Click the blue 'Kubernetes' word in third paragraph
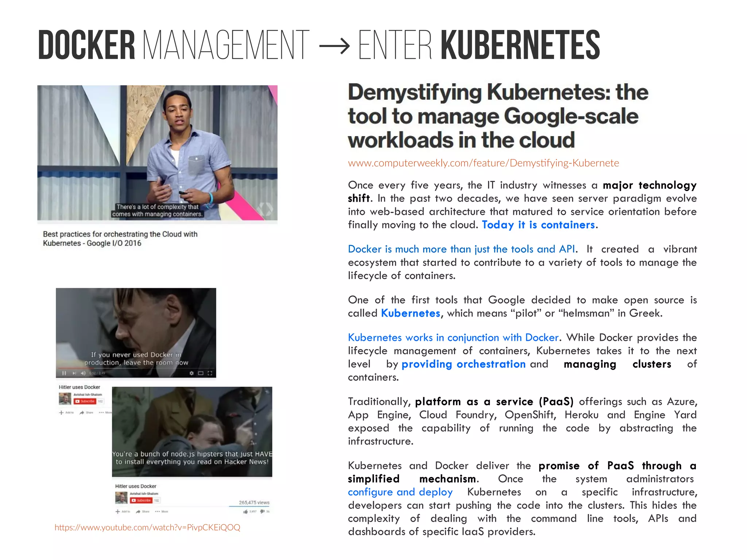This screenshot has width=747, height=560. point(410,313)
